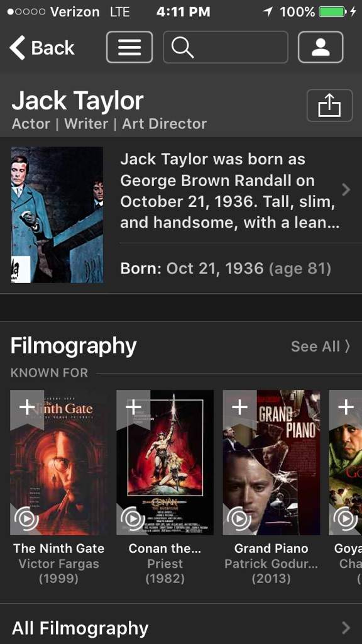Add Conan the Barbarian to watchlist
Screen dimensions: 362x644
point(133,408)
